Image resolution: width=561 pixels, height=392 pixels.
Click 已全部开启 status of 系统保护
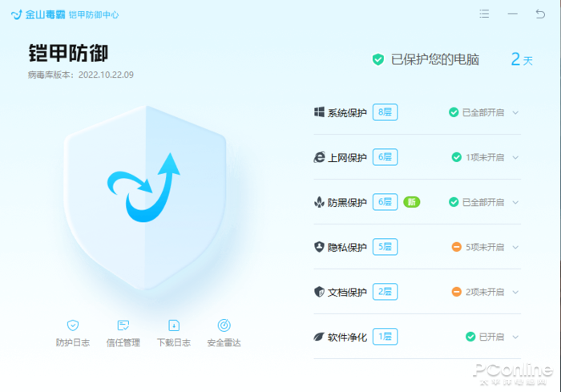point(483,112)
